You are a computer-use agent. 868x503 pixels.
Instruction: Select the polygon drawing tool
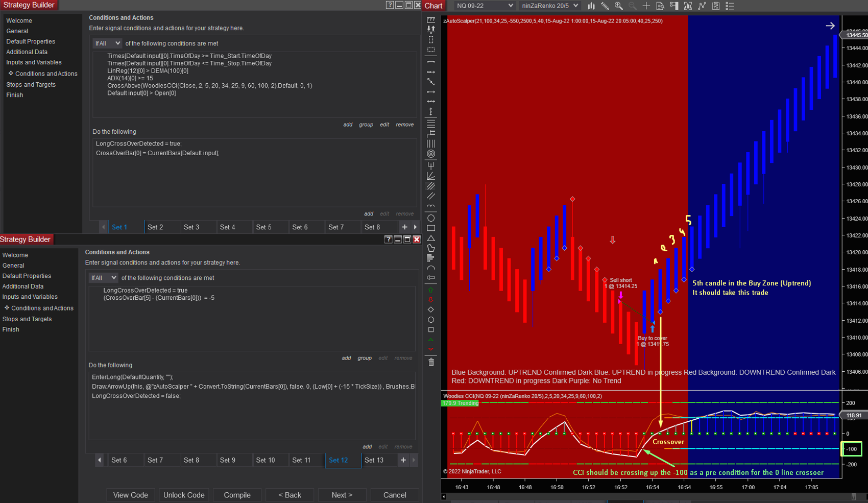(x=431, y=248)
